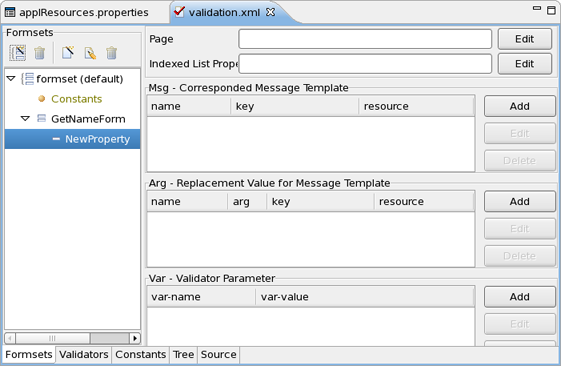Click the first delete trash icon
This screenshot has width=561, height=366.
coord(40,53)
